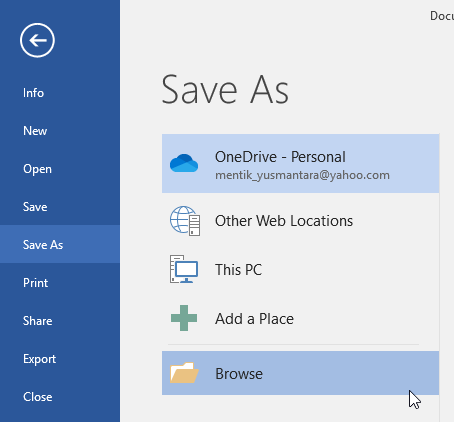Select the OneDrive cloud icon
454x422 pixels.
pyautogui.click(x=184, y=163)
